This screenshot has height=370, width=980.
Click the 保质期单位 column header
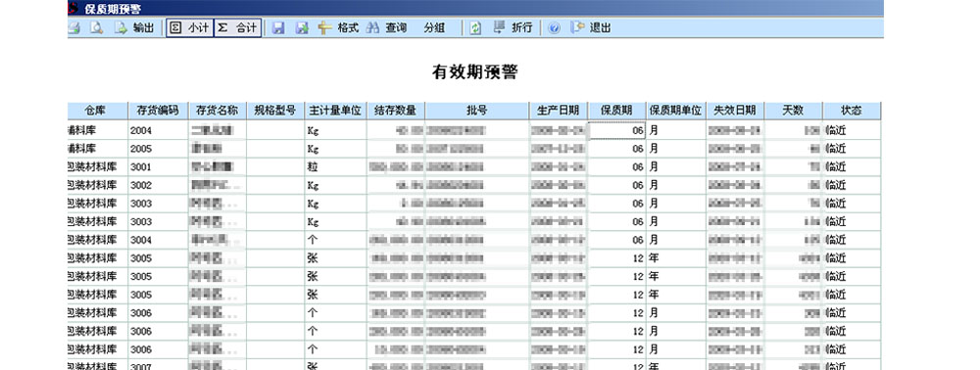[x=675, y=111]
